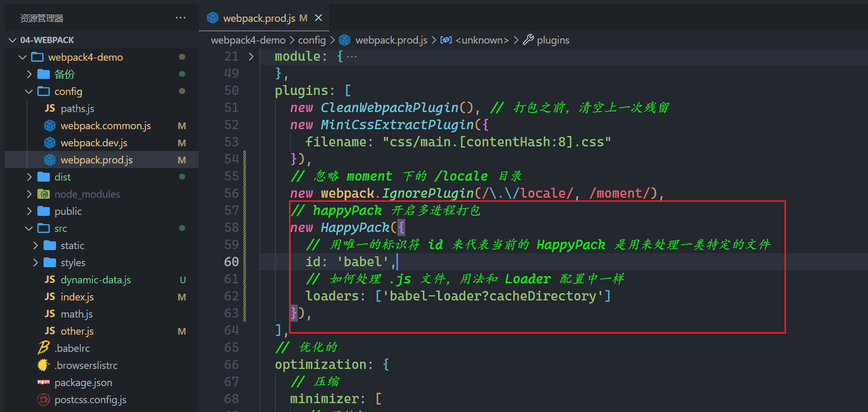Click the config folder icon
The height and width of the screenshot is (412, 868).
click(x=44, y=91)
